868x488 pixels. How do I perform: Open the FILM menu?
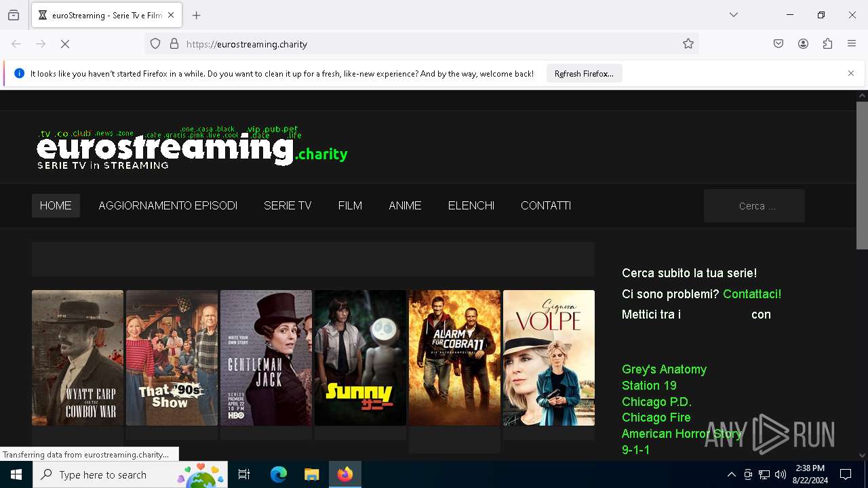coord(350,206)
